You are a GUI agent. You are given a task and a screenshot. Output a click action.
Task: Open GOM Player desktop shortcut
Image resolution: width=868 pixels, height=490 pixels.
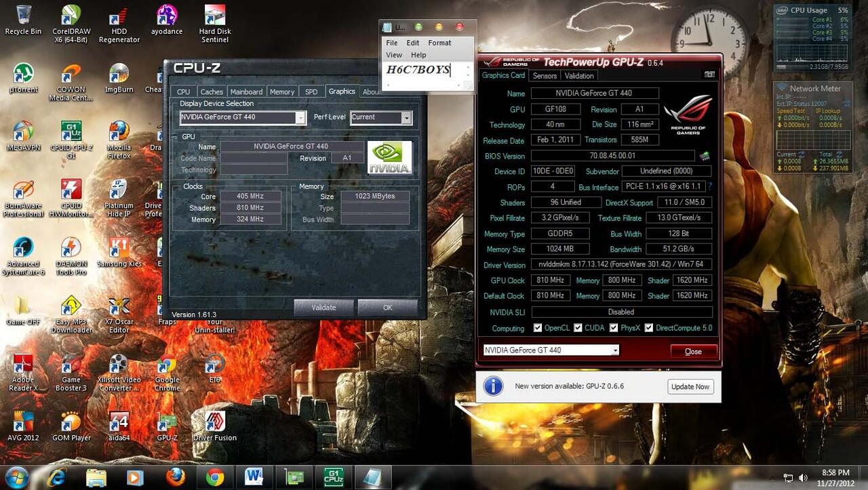click(71, 427)
